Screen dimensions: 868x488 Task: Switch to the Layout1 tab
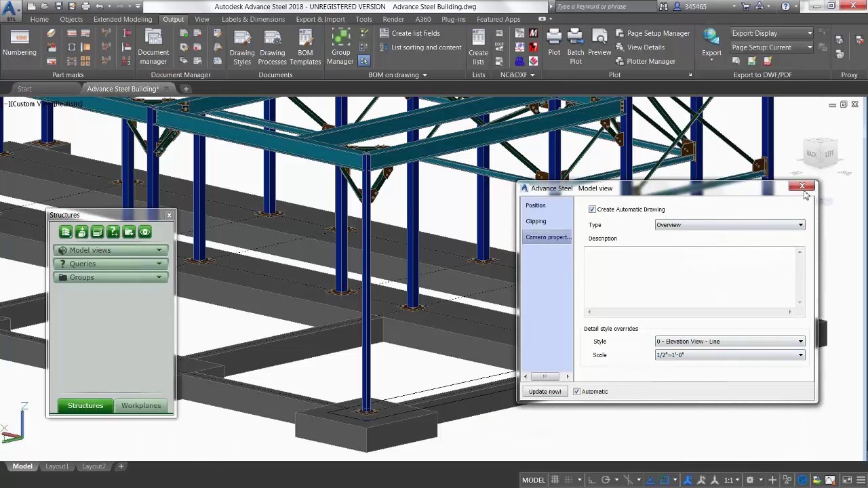(57, 466)
